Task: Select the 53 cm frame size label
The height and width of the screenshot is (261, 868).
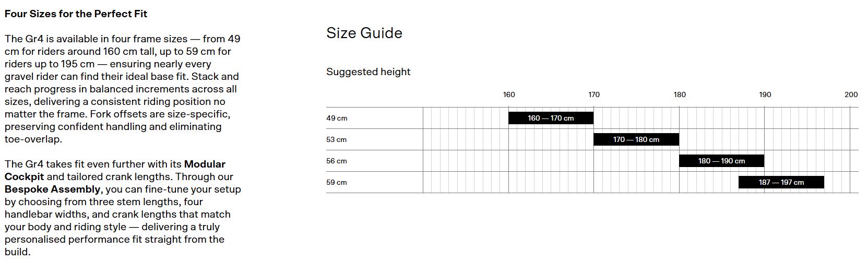Action: pyautogui.click(x=337, y=139)
